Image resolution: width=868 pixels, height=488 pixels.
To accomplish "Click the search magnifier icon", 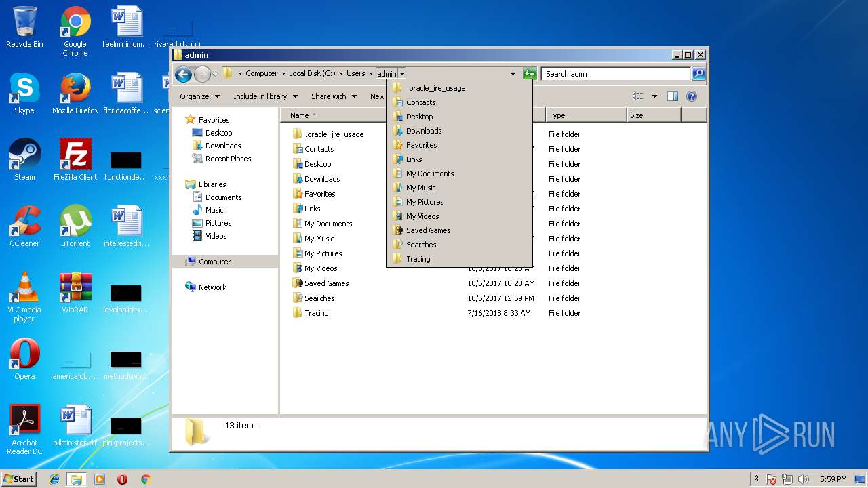I will (698, 74).
